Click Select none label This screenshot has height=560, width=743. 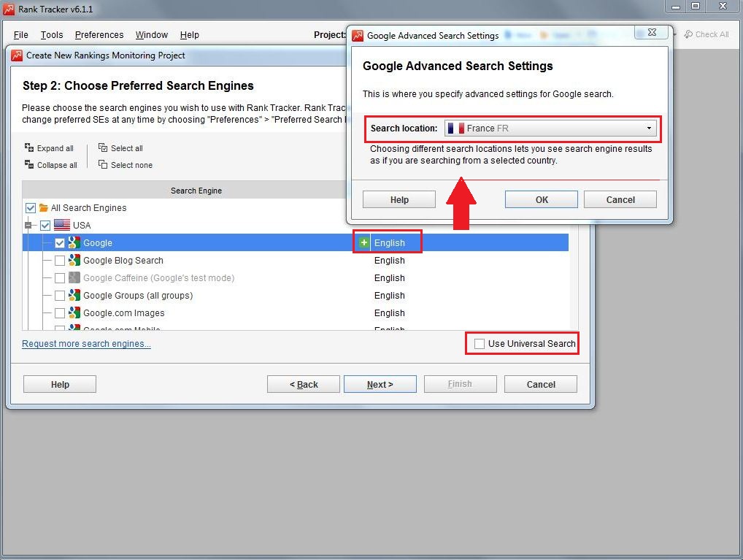131,165
